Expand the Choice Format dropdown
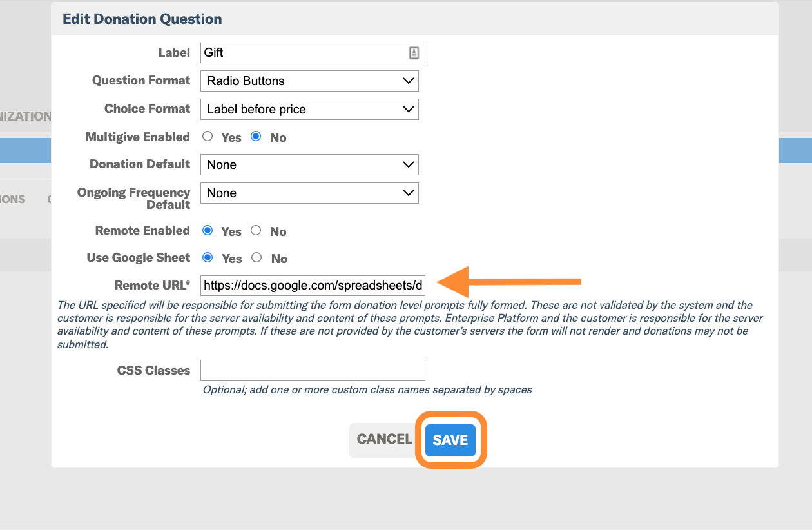 309,109
